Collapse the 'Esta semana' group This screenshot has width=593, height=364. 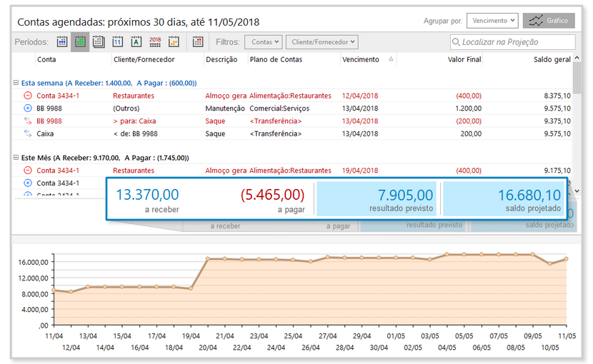[x=16, y=83]
